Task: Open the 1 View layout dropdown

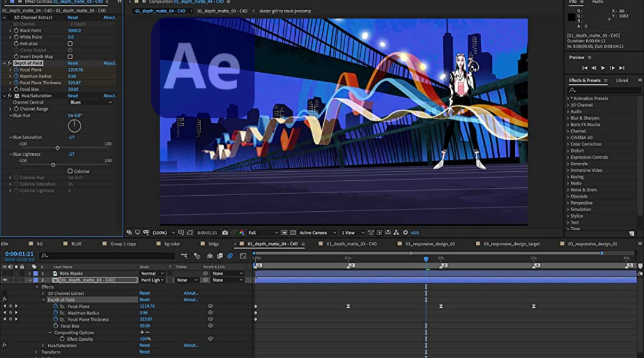Action: (x=352, y=233)
